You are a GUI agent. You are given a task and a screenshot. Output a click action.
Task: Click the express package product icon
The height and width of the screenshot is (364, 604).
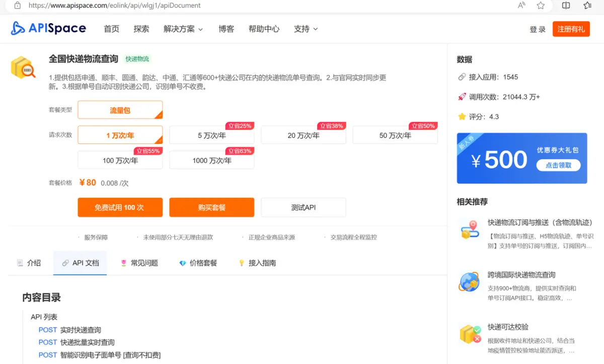(x=23, y=67)
